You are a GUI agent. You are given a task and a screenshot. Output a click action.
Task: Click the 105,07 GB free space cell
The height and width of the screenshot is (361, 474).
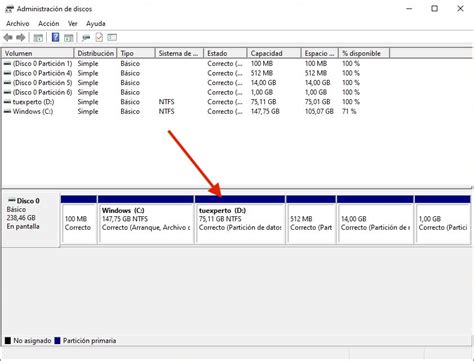[319, 112]
